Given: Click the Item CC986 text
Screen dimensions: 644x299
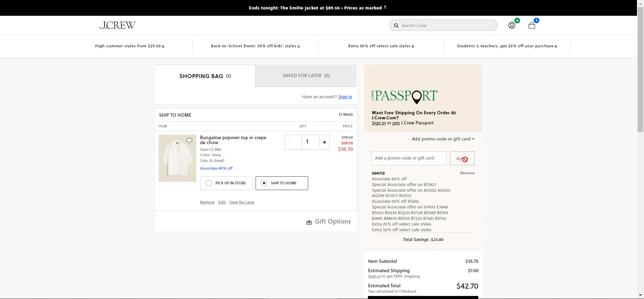Looking at the screenshot, I should (210, 150).
